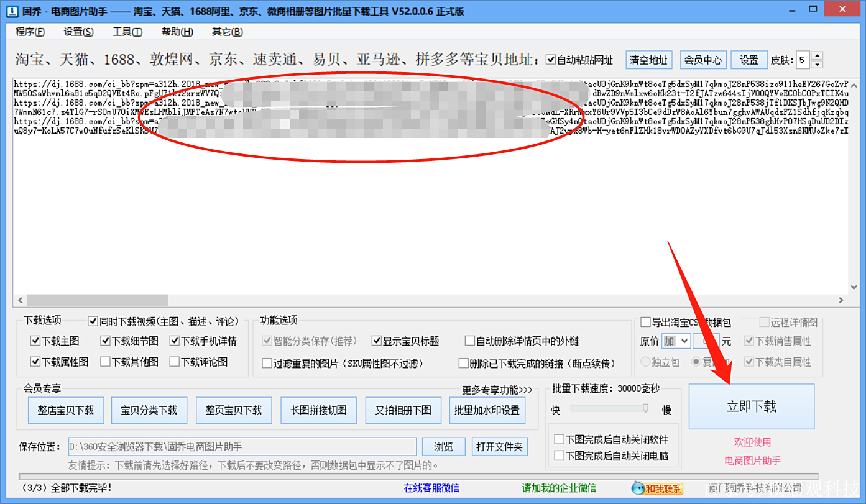Open 批量加水印设置
The height and width of the screenshot is (504, 866).
pos(487,410)
